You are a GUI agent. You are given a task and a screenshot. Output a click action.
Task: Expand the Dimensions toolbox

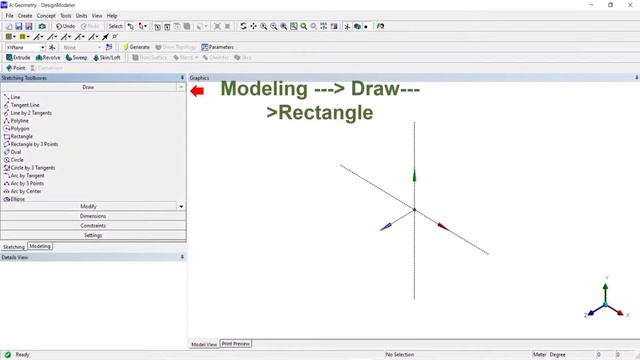[x=93, y=216]
